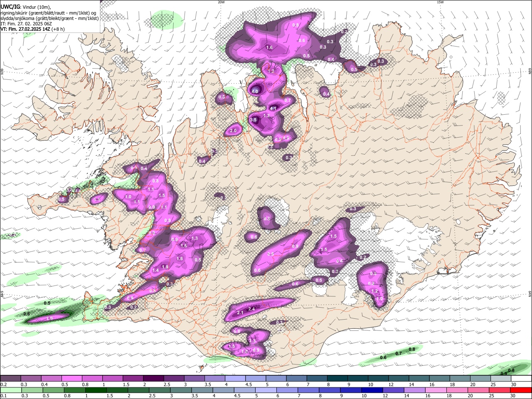
Task: Click the "2.4" snowfall value on map
Action: [251, 309]
